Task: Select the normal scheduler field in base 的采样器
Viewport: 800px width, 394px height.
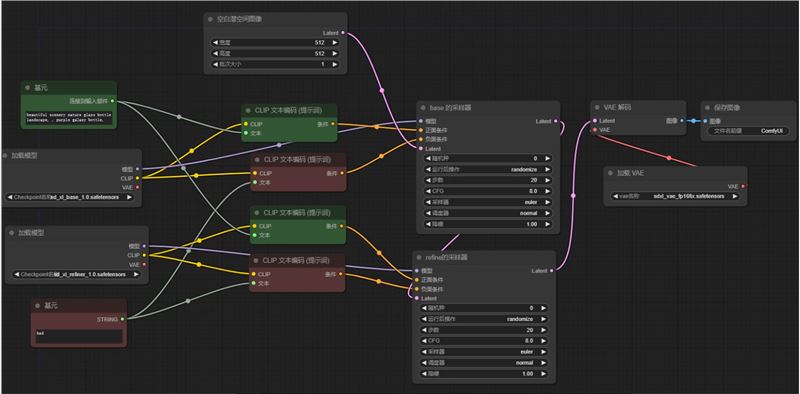Action: click(488, 213)
